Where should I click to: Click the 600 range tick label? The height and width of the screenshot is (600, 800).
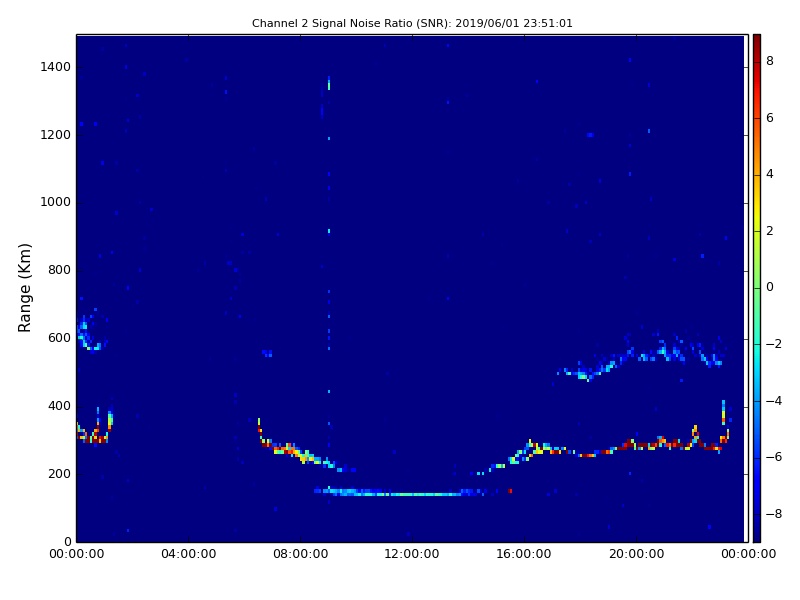coord(59,338)
